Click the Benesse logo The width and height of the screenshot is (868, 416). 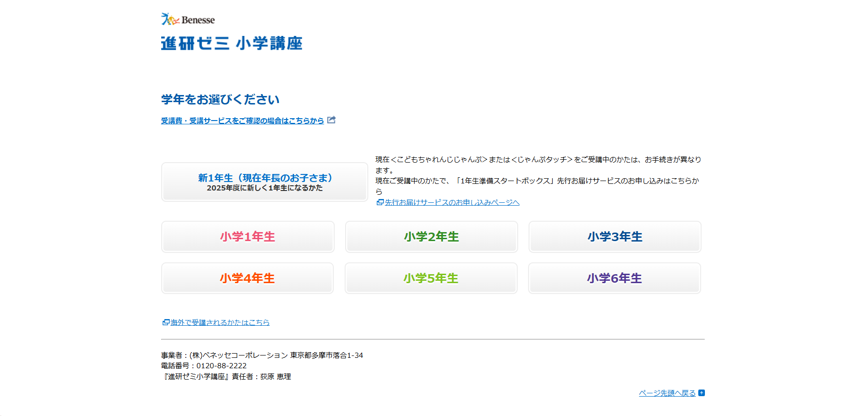[188, 19]
